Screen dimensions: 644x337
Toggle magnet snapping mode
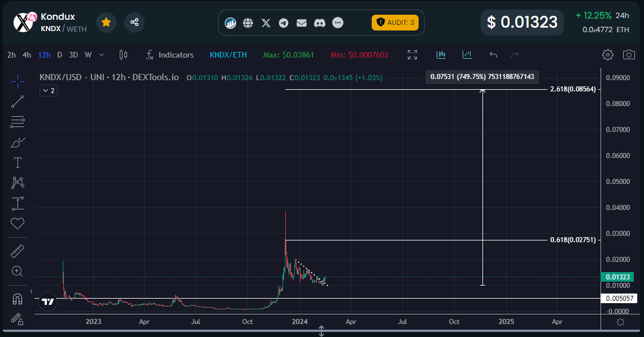click(x=17, y=298)
